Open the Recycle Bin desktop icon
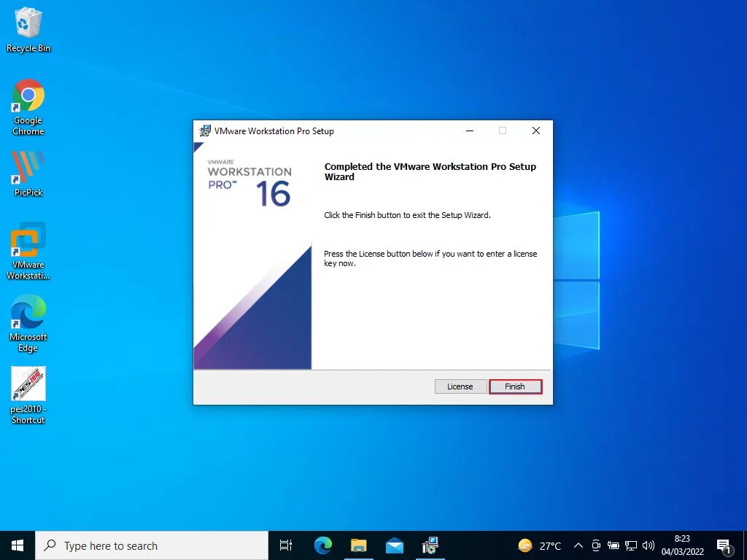The image size is (747, 560). click(x=28, y=29)
